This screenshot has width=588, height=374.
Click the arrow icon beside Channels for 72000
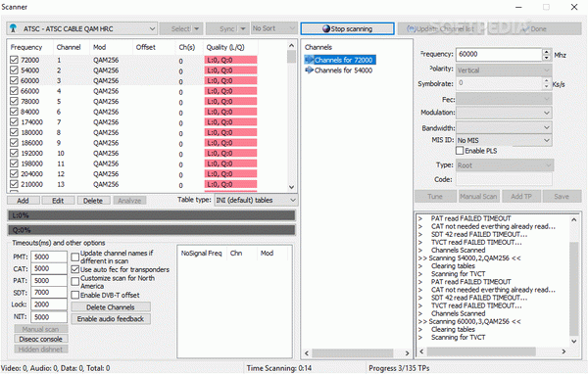[x=309, y=60]
